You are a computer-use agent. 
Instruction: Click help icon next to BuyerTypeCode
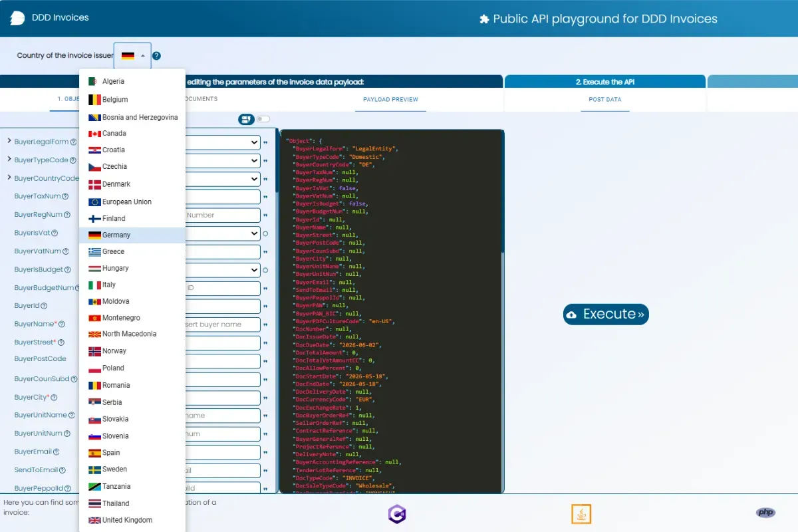coord(73,160)
